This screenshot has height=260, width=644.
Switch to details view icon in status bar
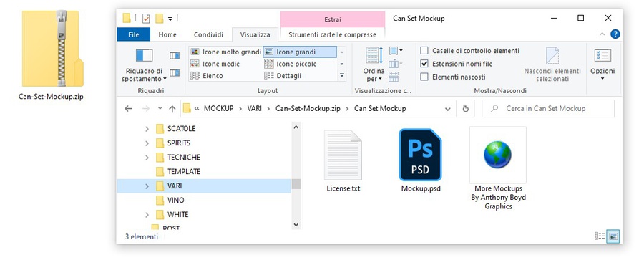(x=600, y=236)
